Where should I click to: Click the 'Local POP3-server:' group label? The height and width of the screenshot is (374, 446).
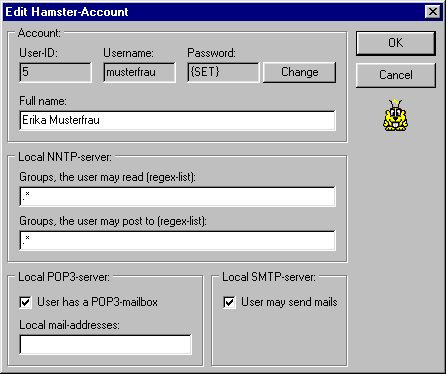64,277
